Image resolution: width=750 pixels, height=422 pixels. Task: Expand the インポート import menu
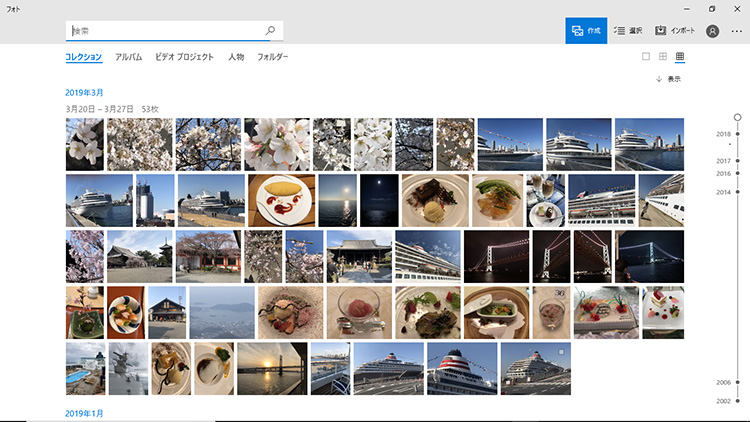coord(675,31)
